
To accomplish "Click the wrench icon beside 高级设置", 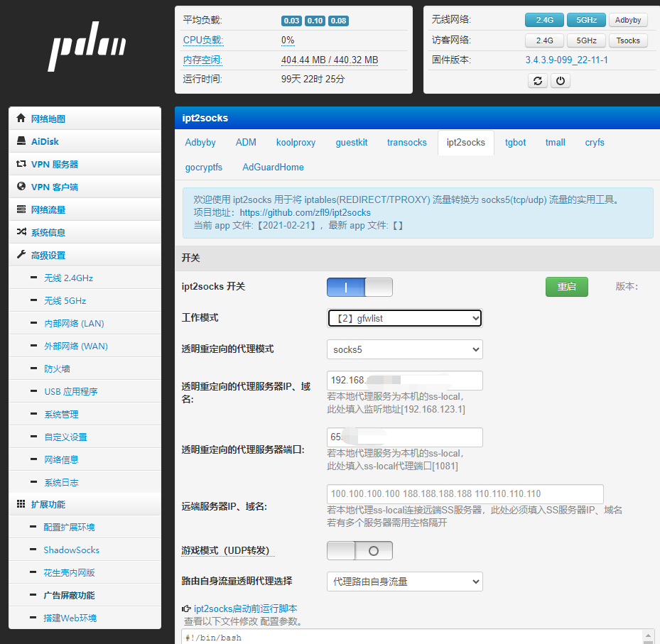I will [21, 254].
